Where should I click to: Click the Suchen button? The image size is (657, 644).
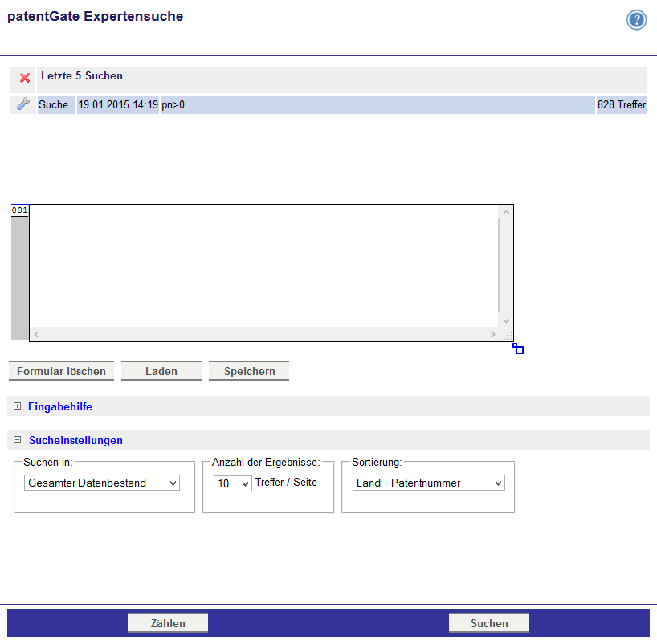[489, 623]
